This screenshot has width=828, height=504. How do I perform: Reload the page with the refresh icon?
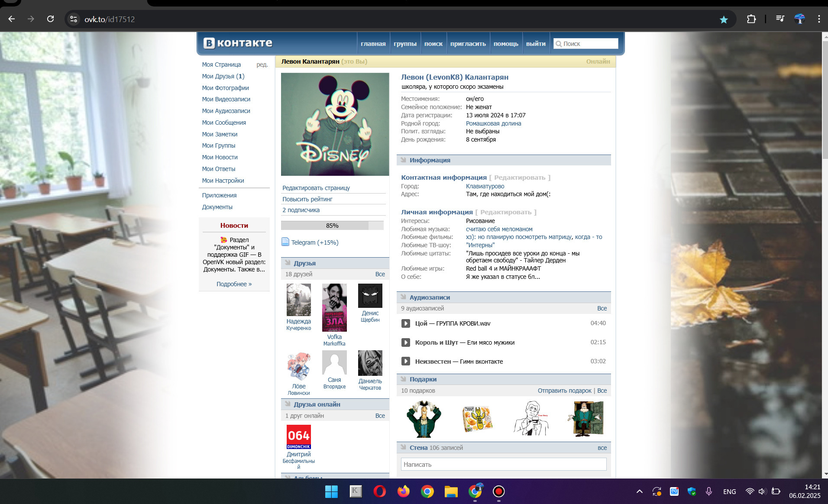pyautogui.click(x=50, y=19)
